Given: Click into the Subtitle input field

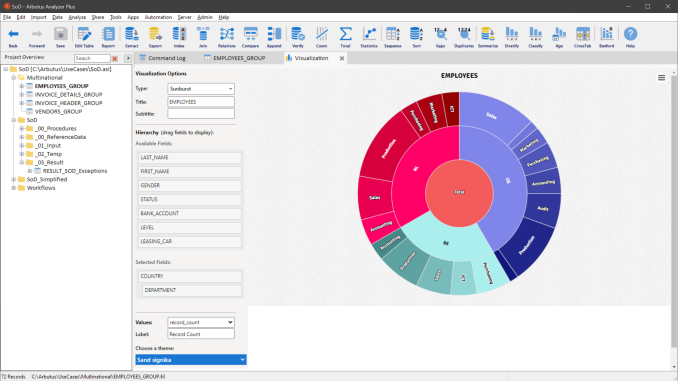Looking at the screenshot, I should pyautogui.click(x=201, y=114).
